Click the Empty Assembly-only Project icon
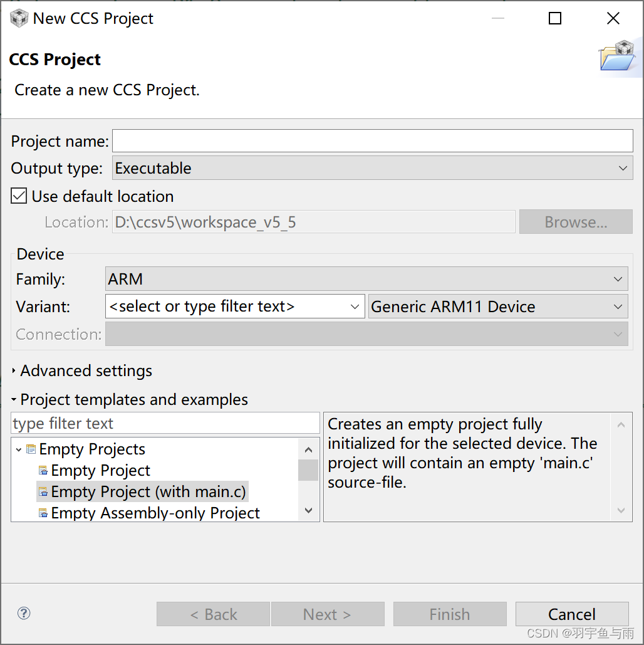644x645 pixels. pos(43,513)
